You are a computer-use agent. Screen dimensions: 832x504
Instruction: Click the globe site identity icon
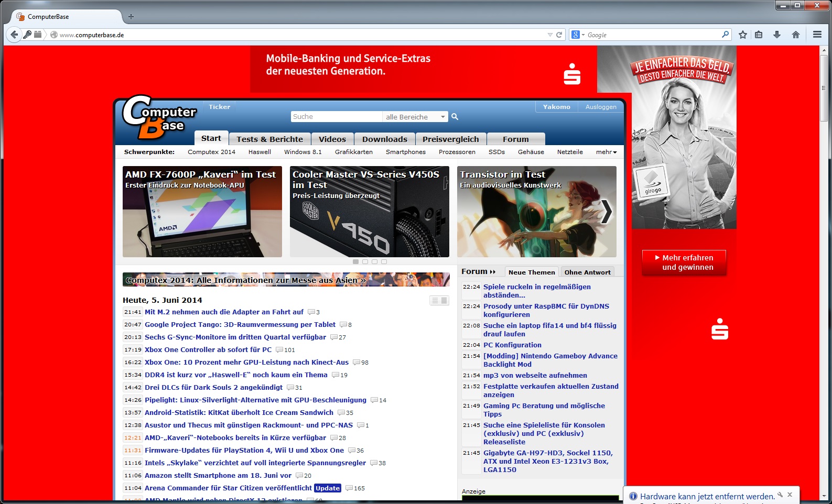(53, 35)
